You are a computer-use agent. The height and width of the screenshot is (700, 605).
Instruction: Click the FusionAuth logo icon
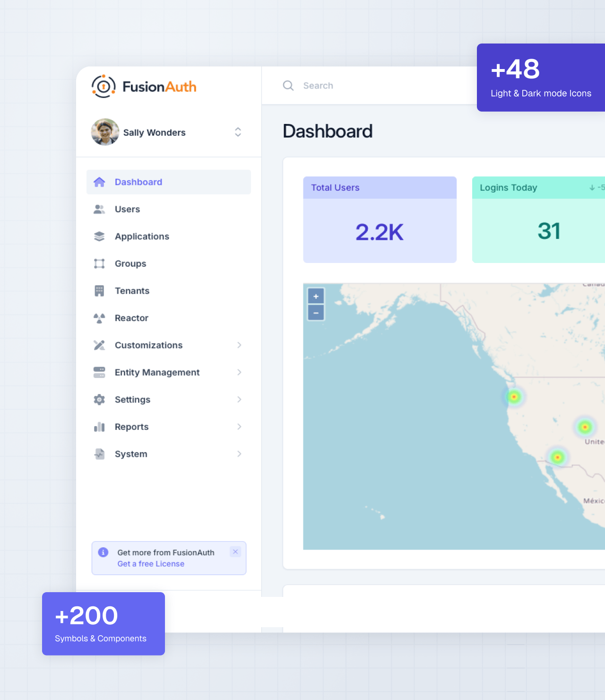click(104, 87)
